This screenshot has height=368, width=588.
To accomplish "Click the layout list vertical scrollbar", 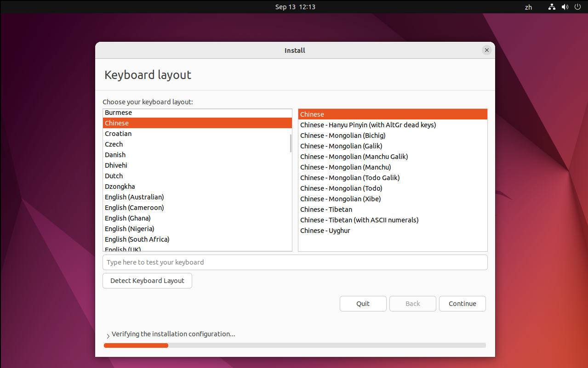I will [291, 143].
